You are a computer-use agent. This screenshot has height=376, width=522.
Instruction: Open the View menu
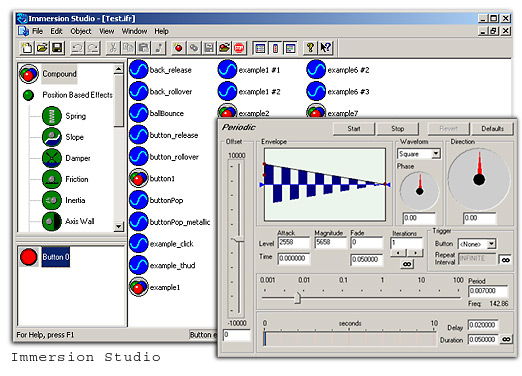(x=107, y=31)
